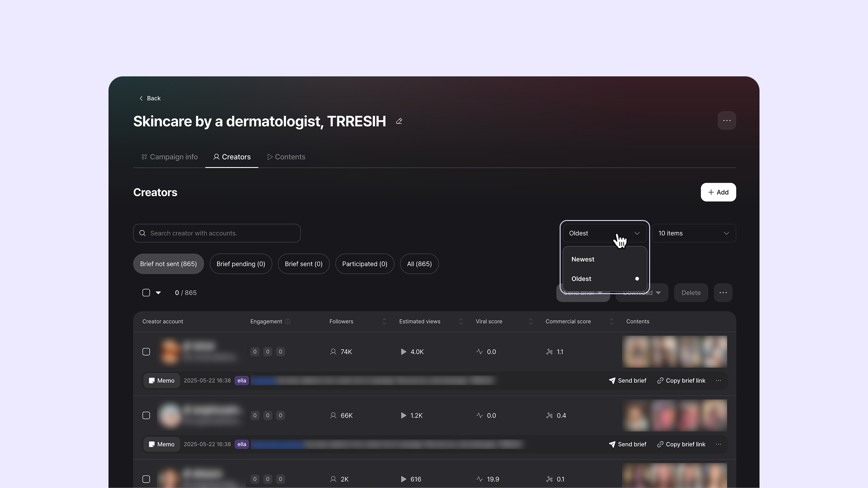868x488 pixels.
Task: Click the Engagement info icon
Action: click(x=288, y=322)
